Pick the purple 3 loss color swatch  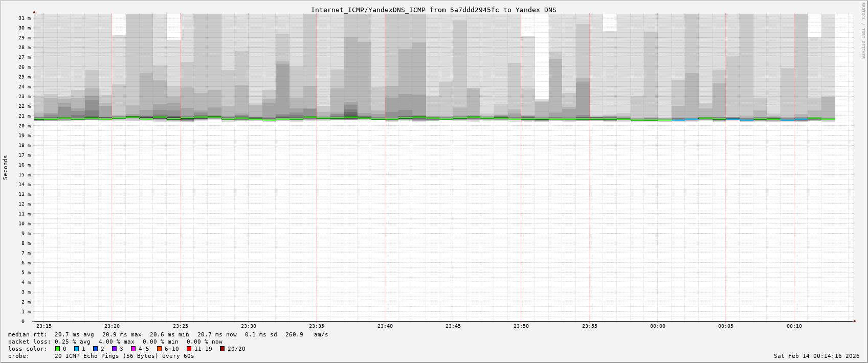115,349
